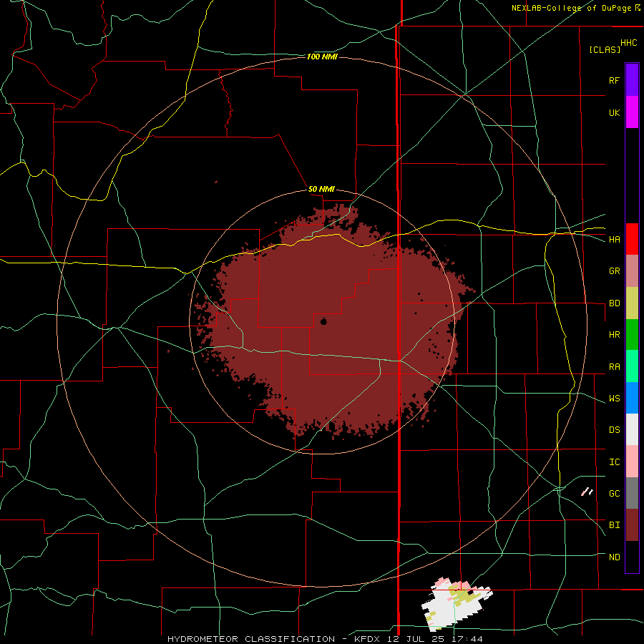The width and height of the screenshot is (644, 644).
Task: Select the BD legend label
Action: [614, 303]
